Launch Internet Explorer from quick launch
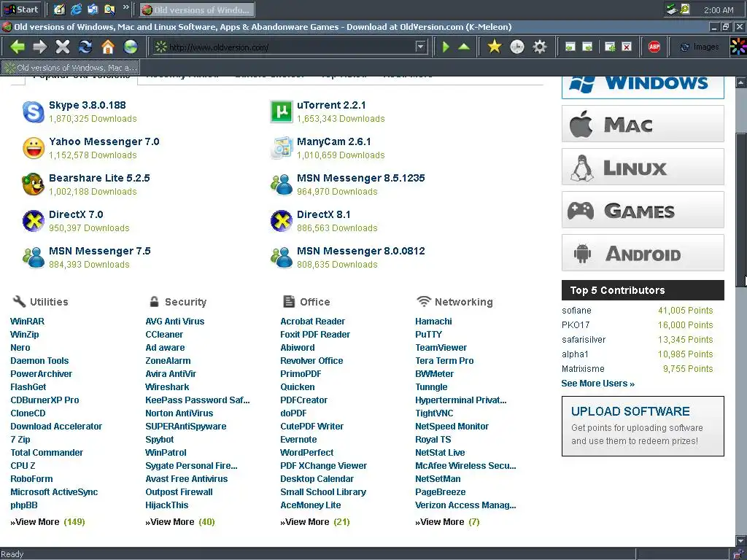Viewport: 747px width, 560px height. 75,9
